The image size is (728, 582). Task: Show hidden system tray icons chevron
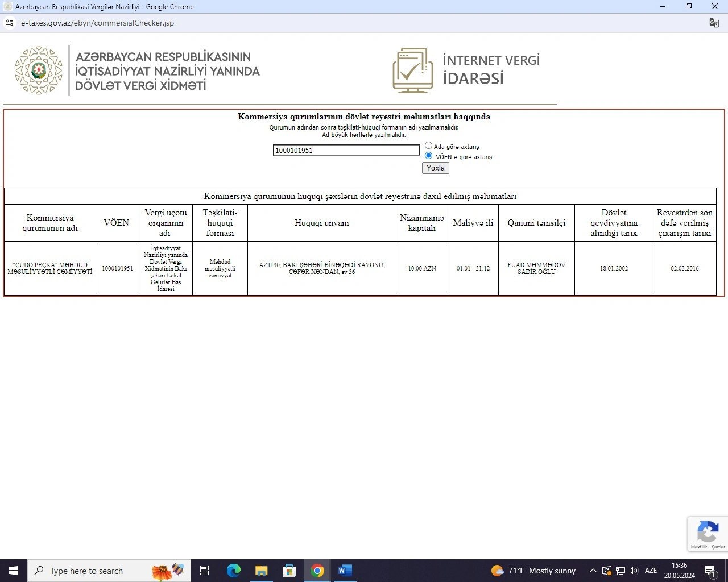click(593, 571)
